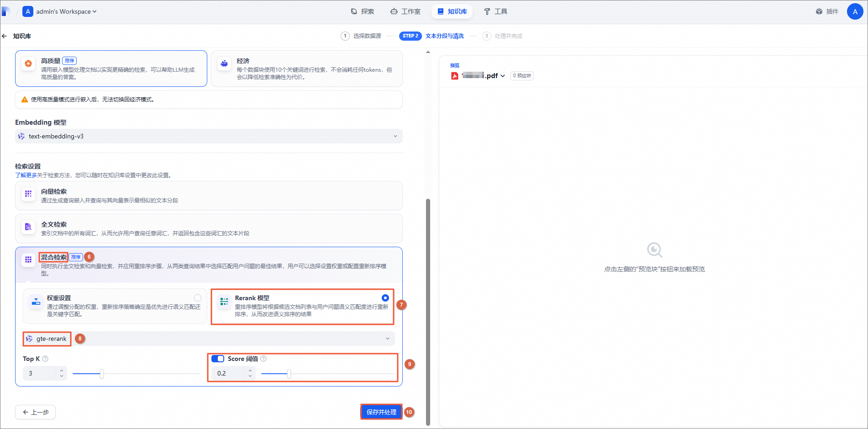This screenshot has height=429, width=868.
Task: Click the 0 预估块 badge
Action: point(522,76)
